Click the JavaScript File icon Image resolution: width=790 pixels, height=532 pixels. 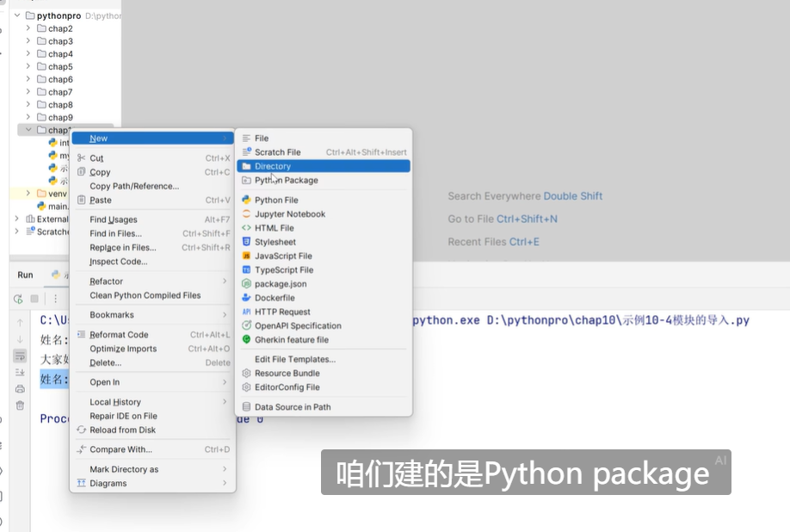pos(246,256)
